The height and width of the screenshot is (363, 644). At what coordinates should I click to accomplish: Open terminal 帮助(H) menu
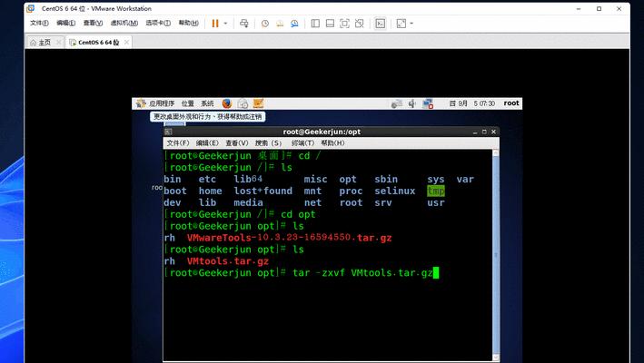click(332, 142)
